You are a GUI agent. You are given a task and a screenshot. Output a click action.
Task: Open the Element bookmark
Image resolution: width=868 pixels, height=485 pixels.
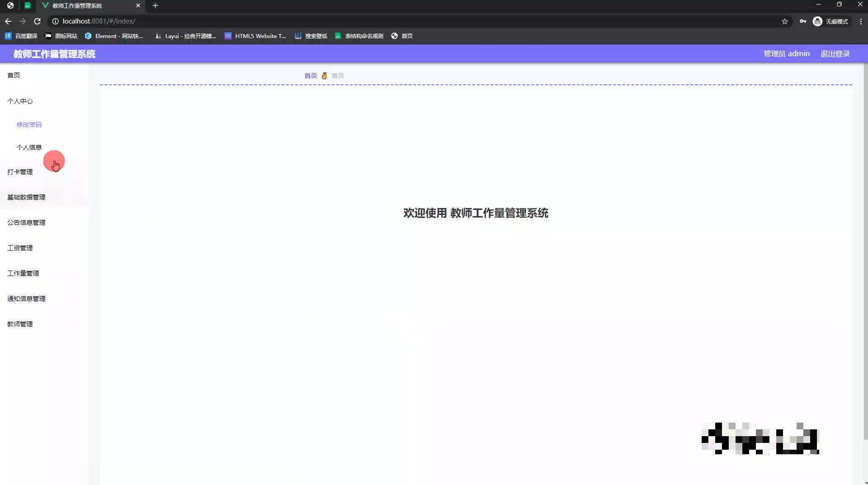click(114, 36)
